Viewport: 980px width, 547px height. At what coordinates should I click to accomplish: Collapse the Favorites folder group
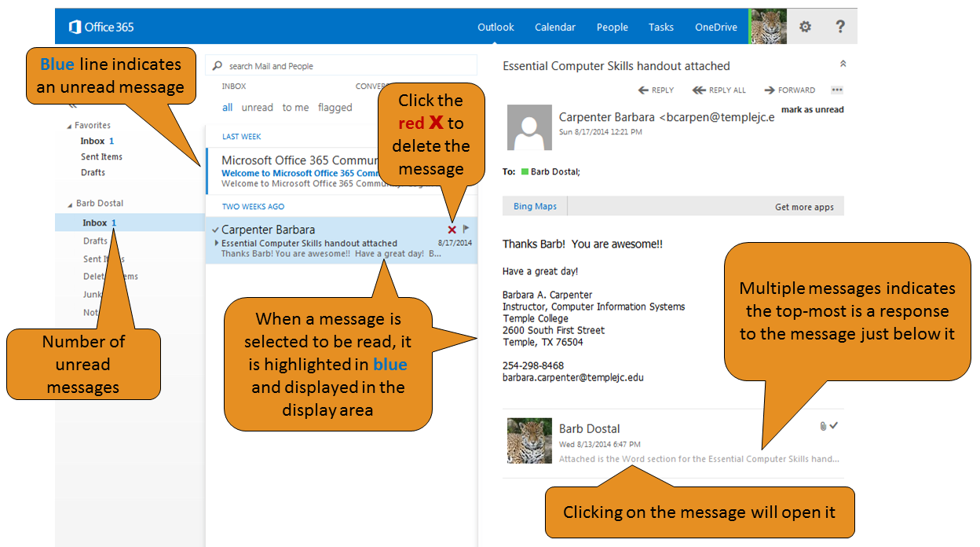(x=69, y=126)
